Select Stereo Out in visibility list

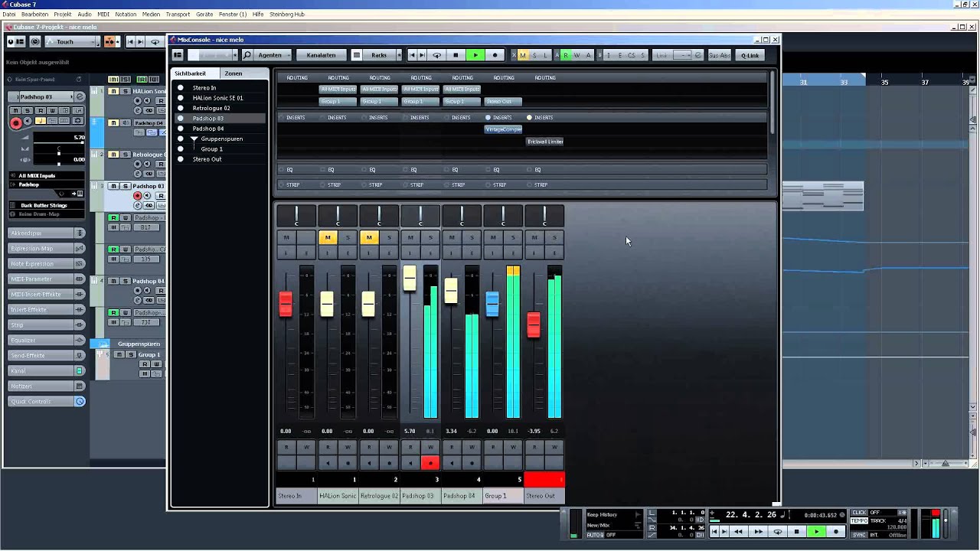coord(207,159)
